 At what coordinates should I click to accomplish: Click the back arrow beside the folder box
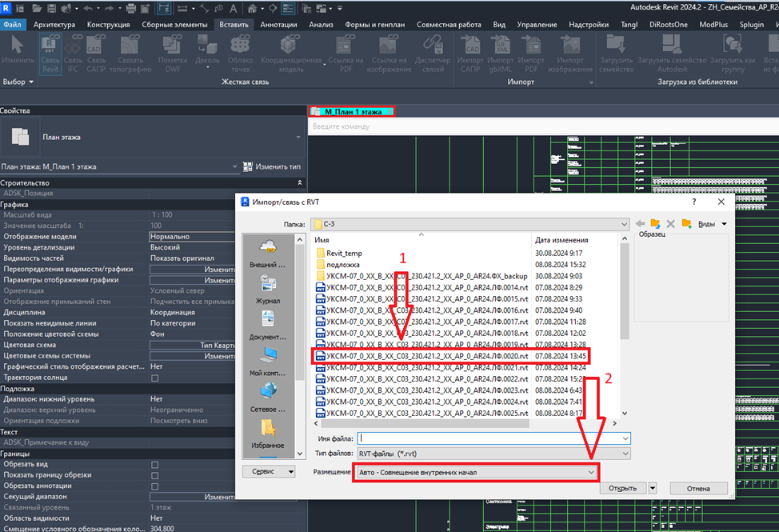coord(640,223)
